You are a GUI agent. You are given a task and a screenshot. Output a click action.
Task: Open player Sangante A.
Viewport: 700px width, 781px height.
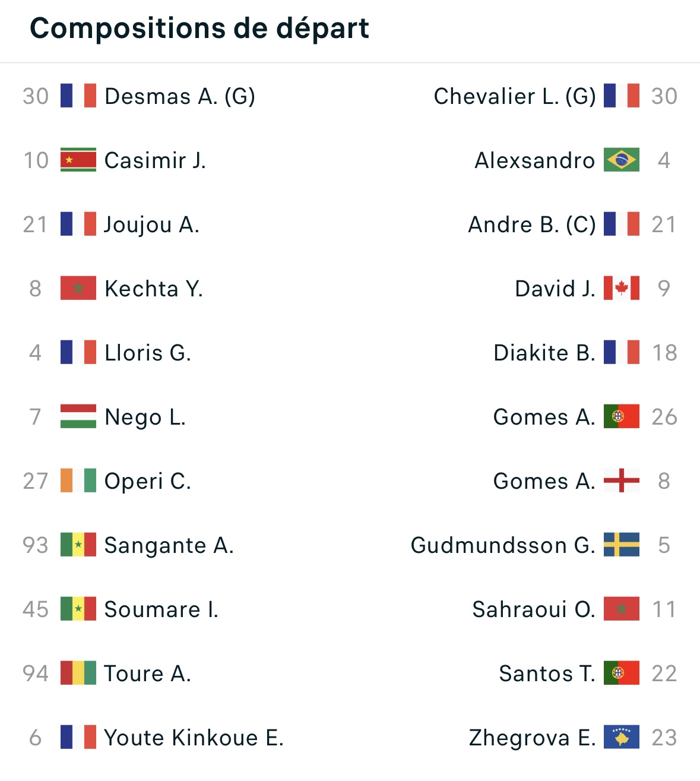coord(169,545)
